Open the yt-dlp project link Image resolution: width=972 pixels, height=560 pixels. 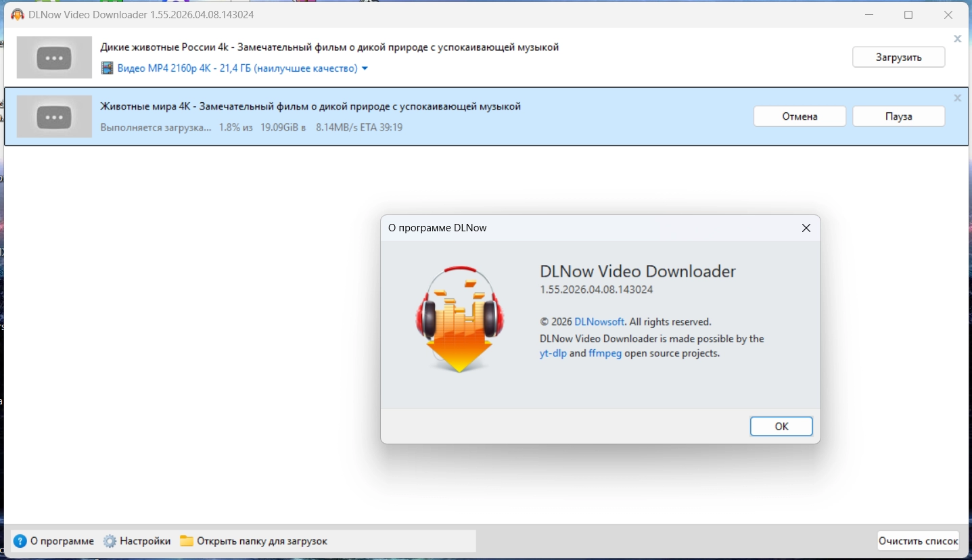pos(553,354)
